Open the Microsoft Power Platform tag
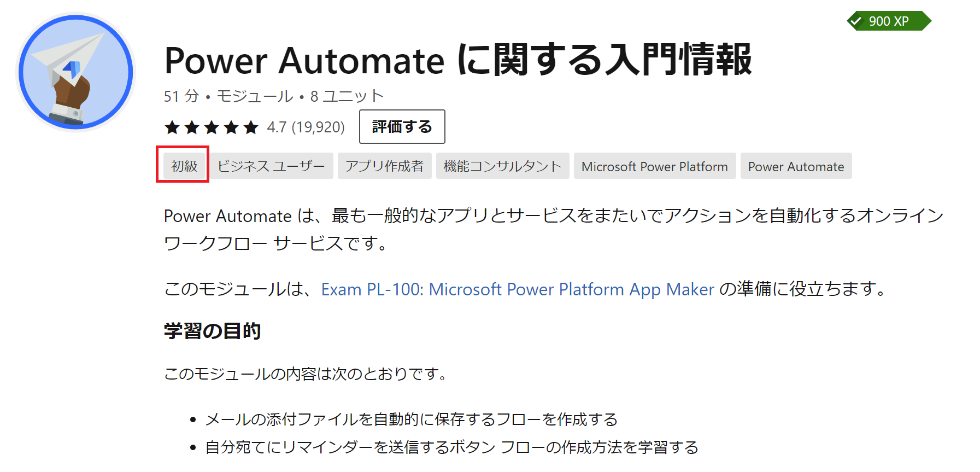The height and width of the screenshot is (472, 980). pyautogui.click(x=654, y=166)
